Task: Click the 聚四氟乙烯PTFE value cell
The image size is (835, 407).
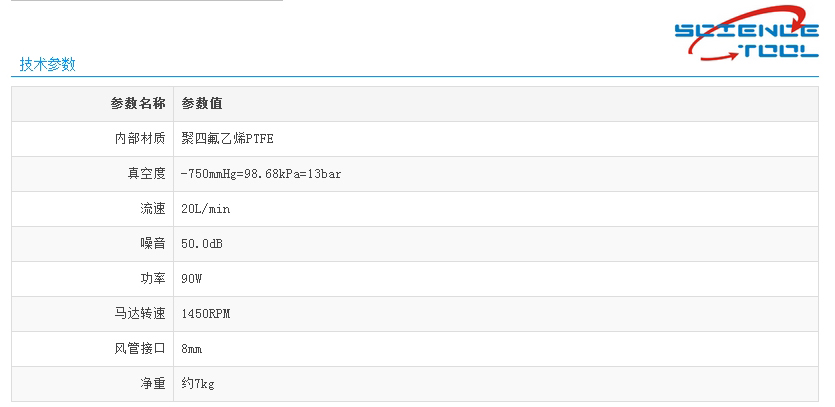Action: click(227, 139)
